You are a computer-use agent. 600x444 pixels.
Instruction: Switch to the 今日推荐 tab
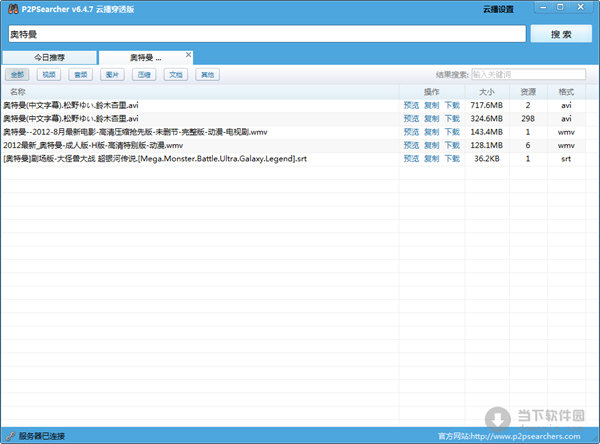49,57
